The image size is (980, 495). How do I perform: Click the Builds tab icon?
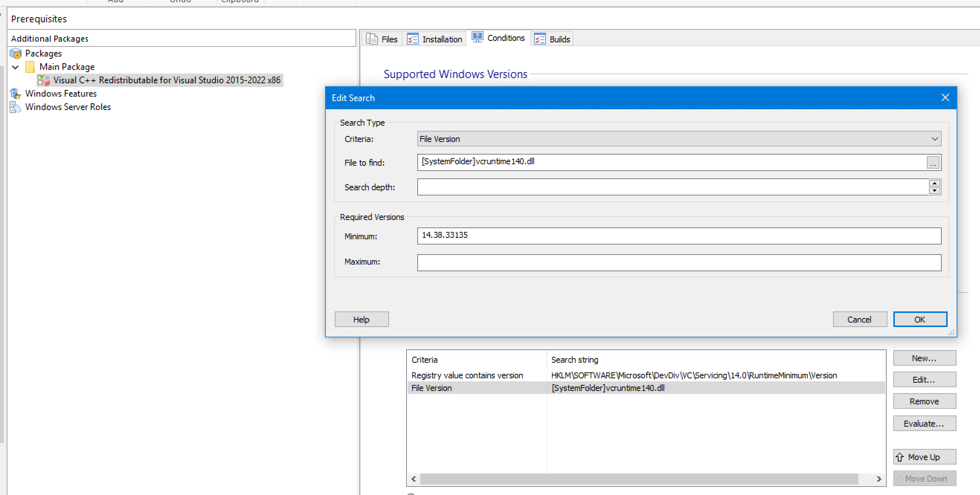(x=540, y=39)
